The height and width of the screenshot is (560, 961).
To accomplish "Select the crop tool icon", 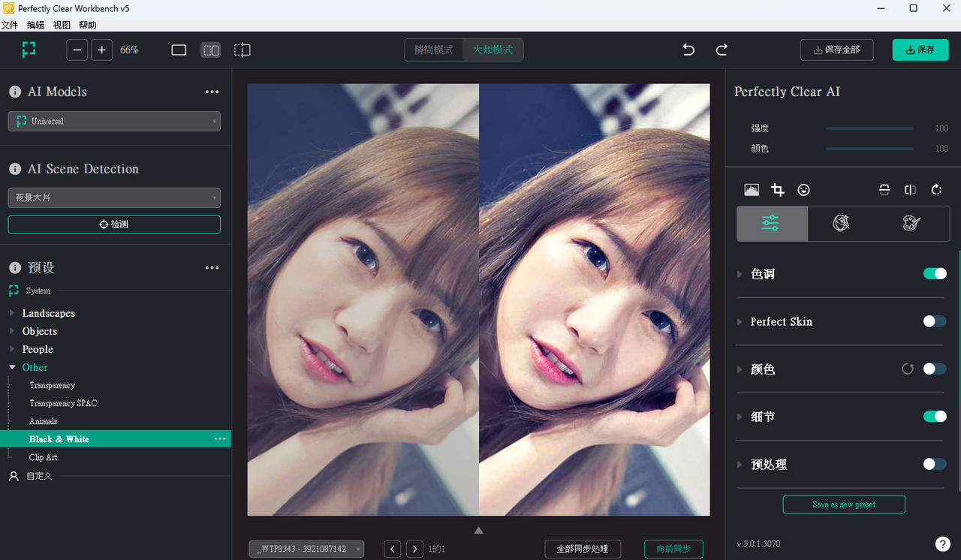I will click(778, 190).
